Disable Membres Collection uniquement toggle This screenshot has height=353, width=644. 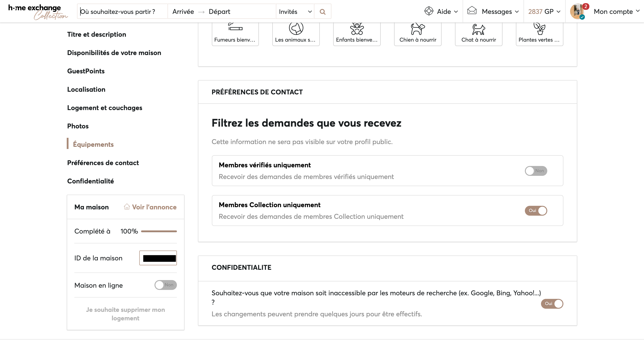[536, 211]
